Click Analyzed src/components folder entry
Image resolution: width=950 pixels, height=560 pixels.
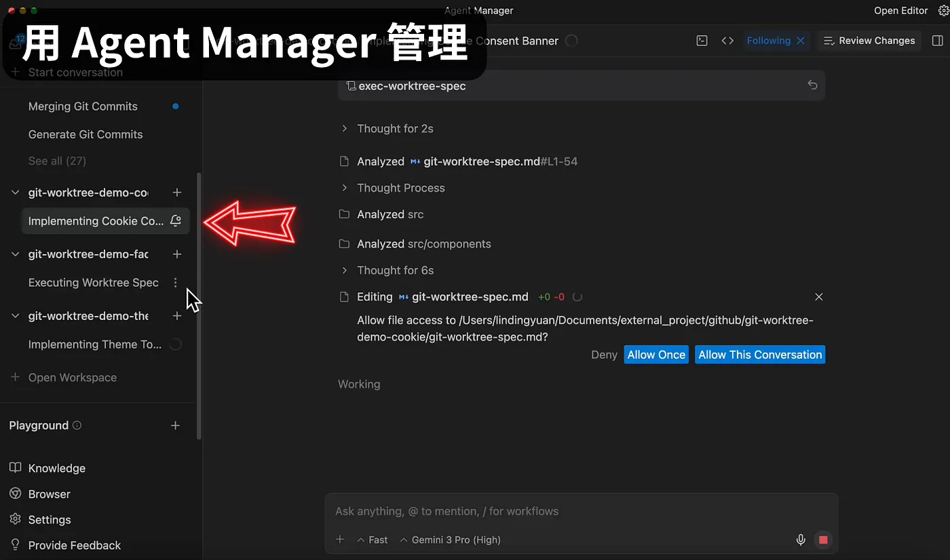[415, 244]
